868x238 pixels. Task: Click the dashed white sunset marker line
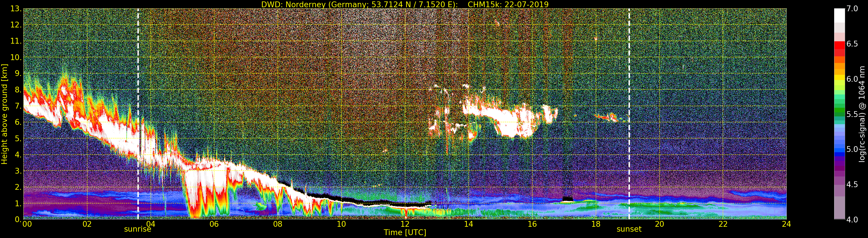click(x=629, y=114)
